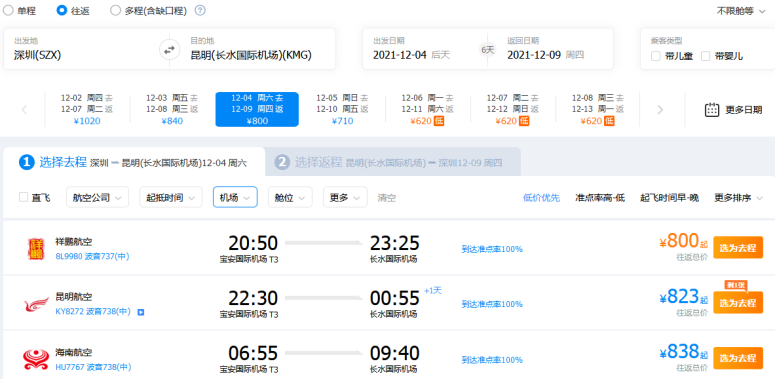This screenshot has width=777, height=379.
Task: Click the 00:55 arrival time
Action: [395, 298]
